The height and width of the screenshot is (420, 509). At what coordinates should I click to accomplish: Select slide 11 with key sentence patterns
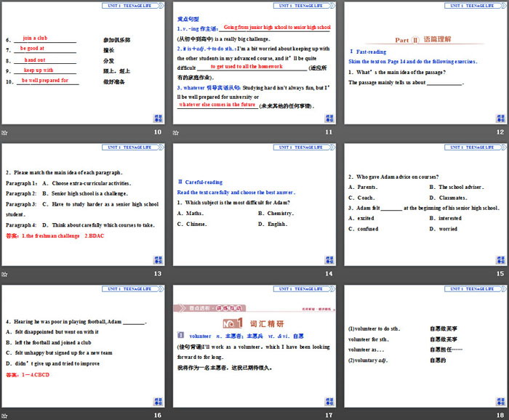[x=254, y=64]
